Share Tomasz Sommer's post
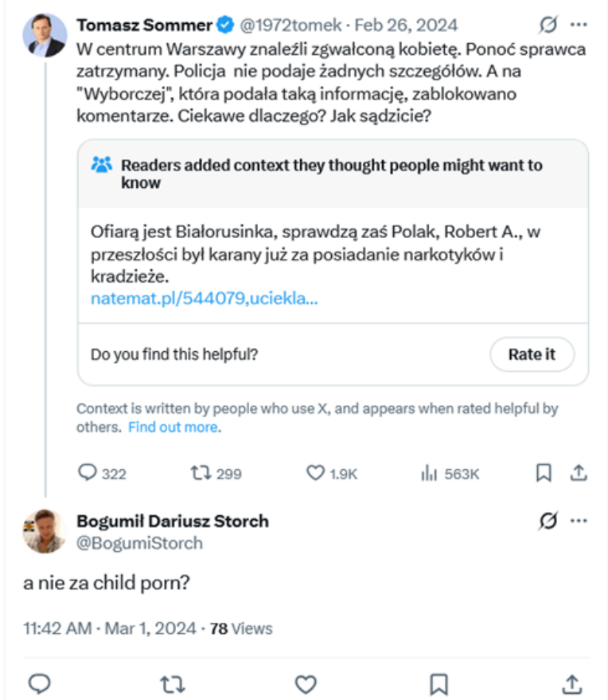608x700 pixels. click(579, 473)
